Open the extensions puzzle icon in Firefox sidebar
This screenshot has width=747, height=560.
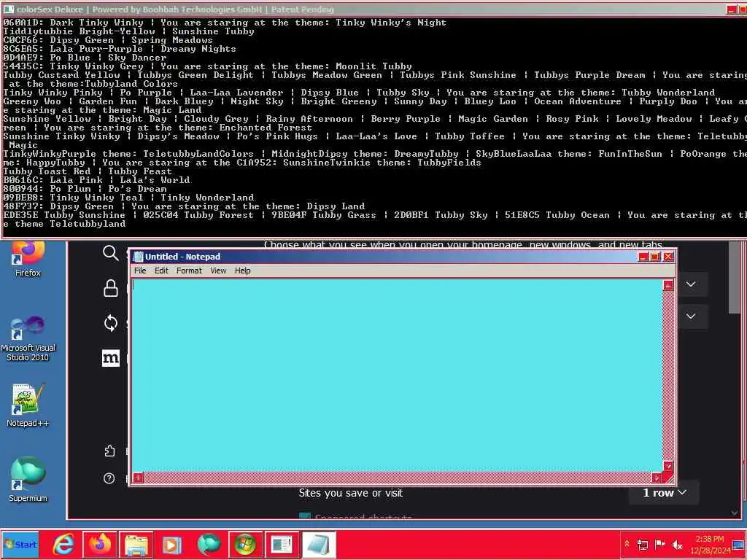pyautogui.click(x=109, y=451)
